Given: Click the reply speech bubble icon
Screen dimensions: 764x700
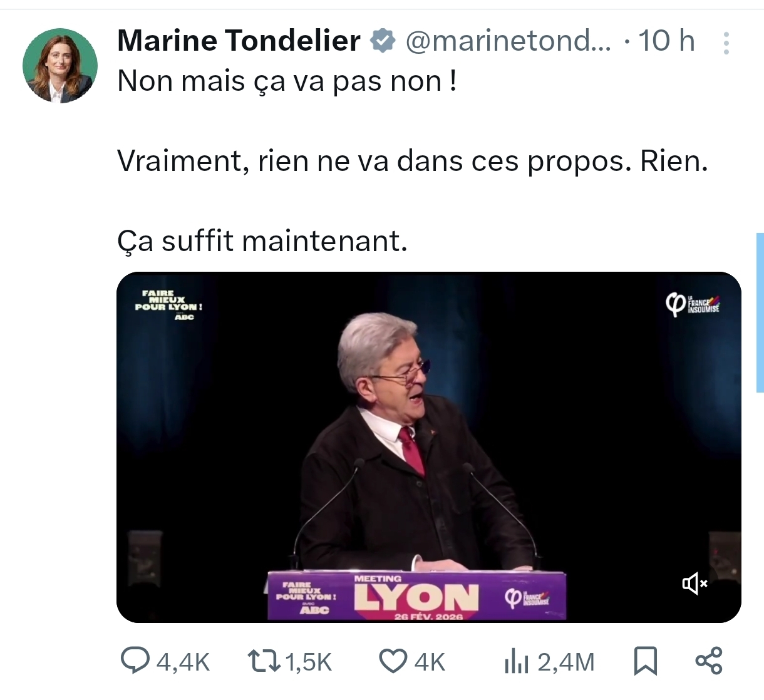Looking at the screenshot, I should pos(135,661).
